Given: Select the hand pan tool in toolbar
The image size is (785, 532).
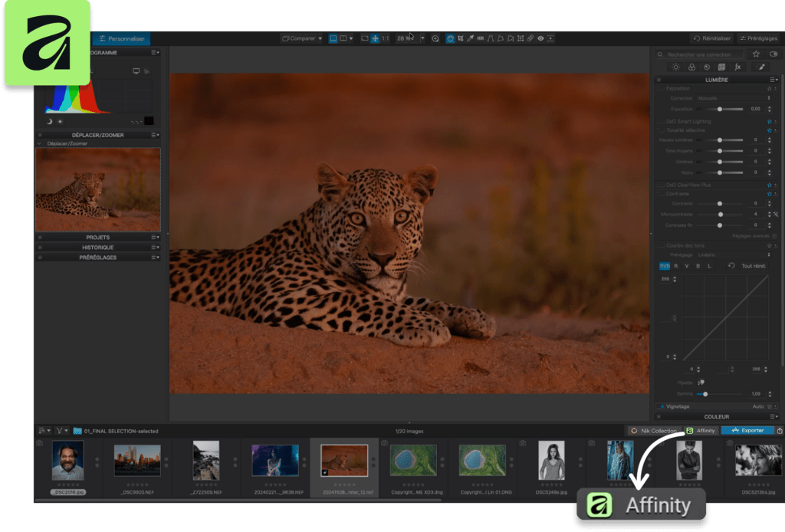Looking at the screenshot, I should click(x=450, y=38).
